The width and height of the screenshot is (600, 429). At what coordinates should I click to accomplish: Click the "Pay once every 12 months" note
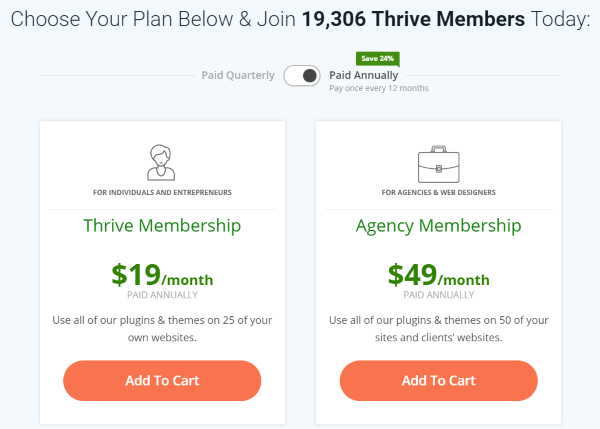[x=379, y=89]
